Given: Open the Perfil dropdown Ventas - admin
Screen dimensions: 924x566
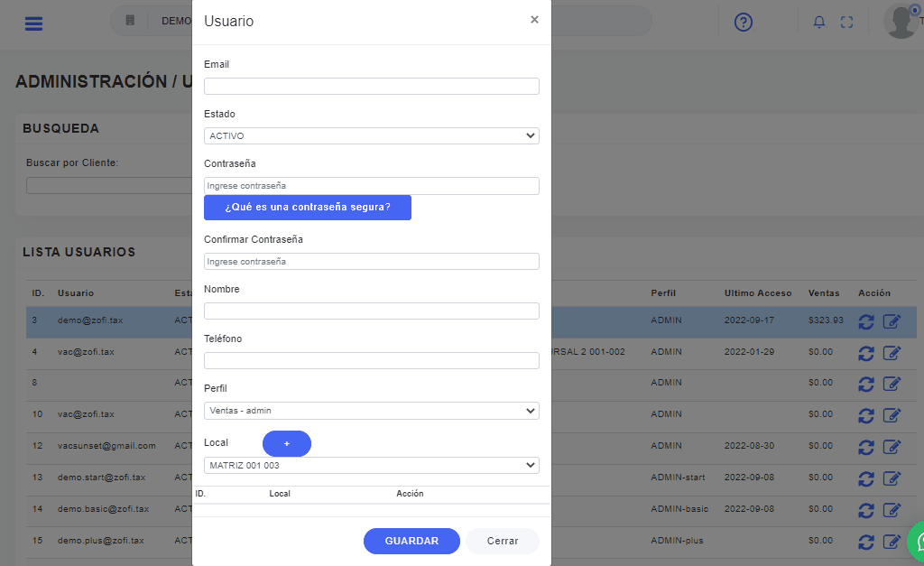Looking at the screenshot, I should coord(371,411).
